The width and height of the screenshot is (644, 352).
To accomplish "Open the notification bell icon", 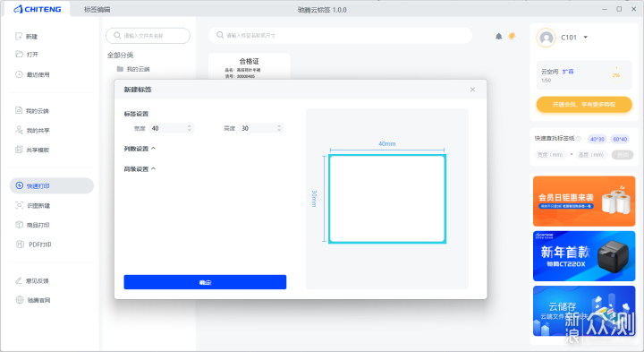I will coord(498,36).
